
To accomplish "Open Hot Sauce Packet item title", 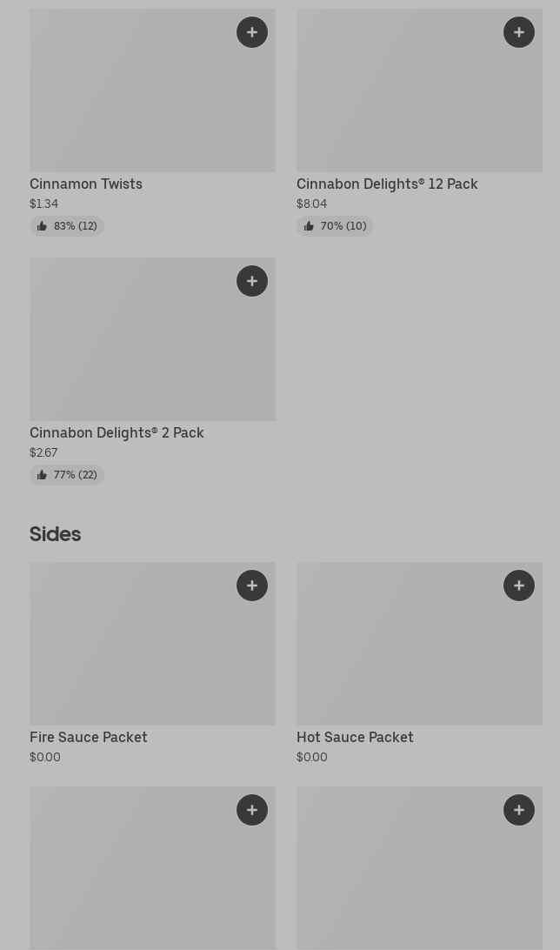I will [355, 737].
